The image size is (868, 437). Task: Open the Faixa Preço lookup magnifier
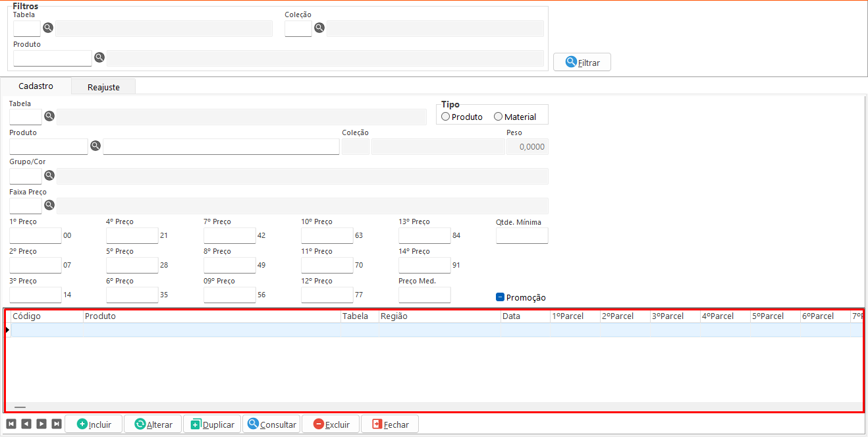[x=49, y=205]
